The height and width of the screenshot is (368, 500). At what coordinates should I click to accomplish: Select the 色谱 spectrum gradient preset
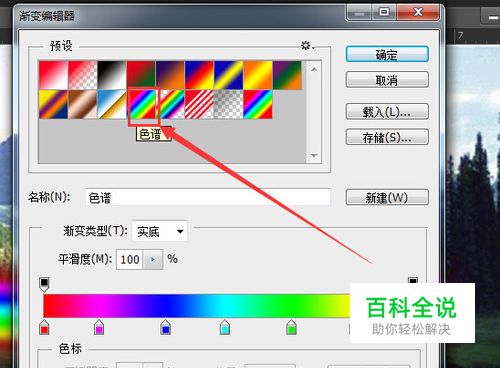[x=143, y=104]
